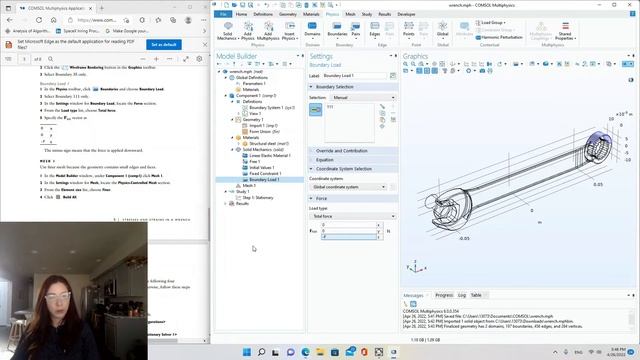Toggle the first blue selection mode button in Graphics
The width and height of the screenshot is (640, 360).
tap(419, 71)
